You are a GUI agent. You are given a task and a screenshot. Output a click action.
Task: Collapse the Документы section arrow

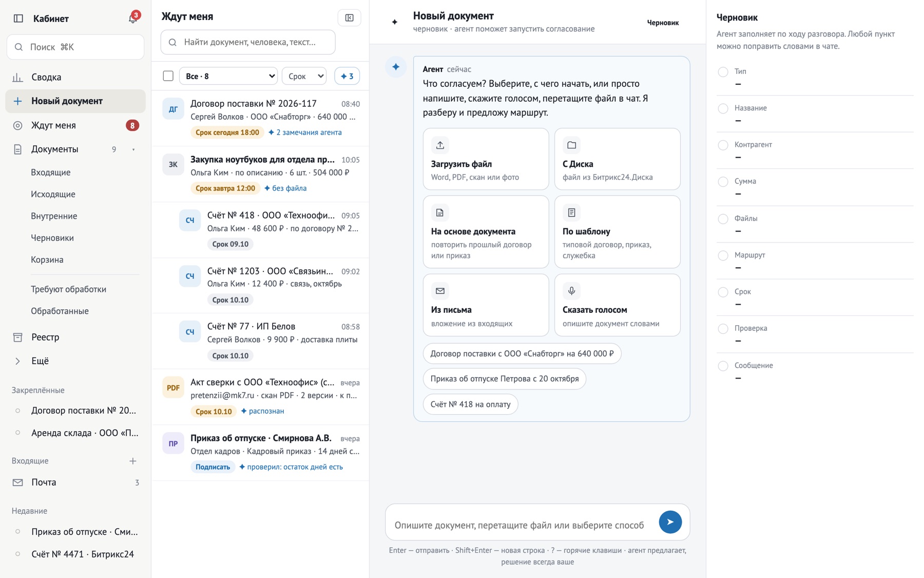(x=133, y=150)
